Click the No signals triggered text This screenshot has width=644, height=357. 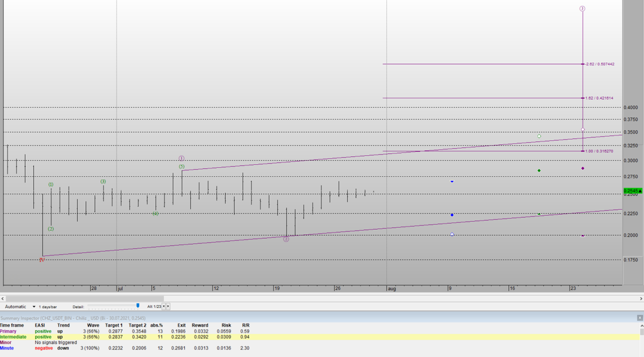pyautogui.click(x=56, y=343)
